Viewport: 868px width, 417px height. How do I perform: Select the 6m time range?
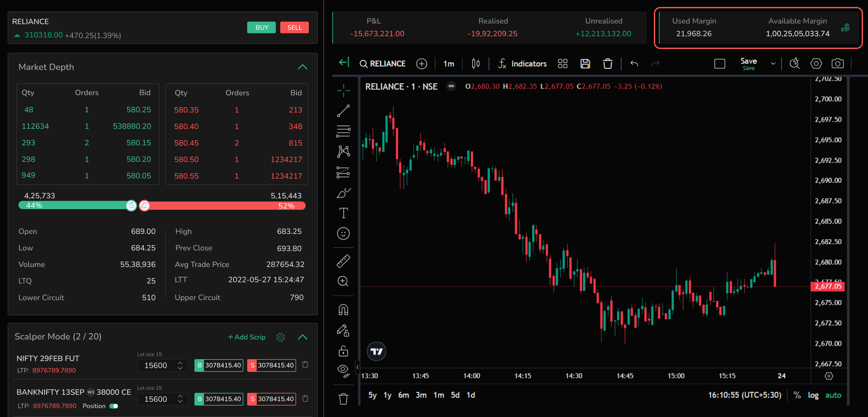403,395
